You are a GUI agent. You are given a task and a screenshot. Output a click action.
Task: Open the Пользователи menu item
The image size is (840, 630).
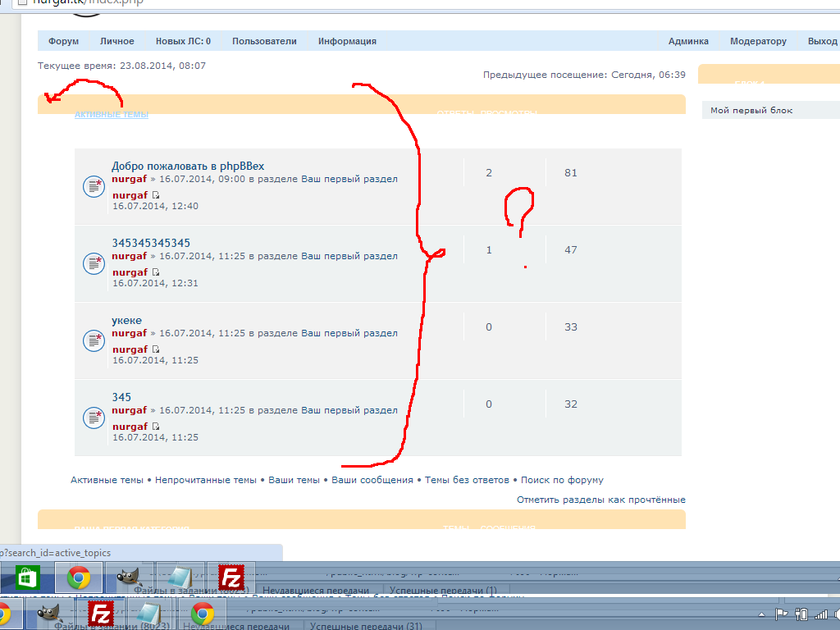pyautogui.click(x=264, y=41)
